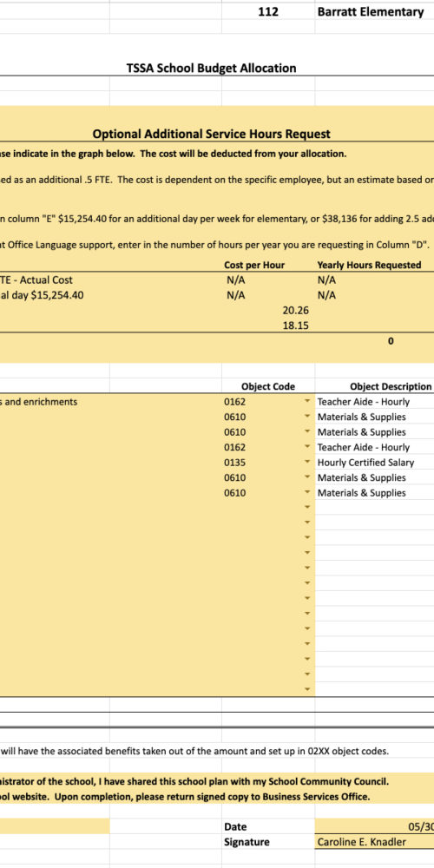Open dropdown in last empty object code row

point(306,689)
